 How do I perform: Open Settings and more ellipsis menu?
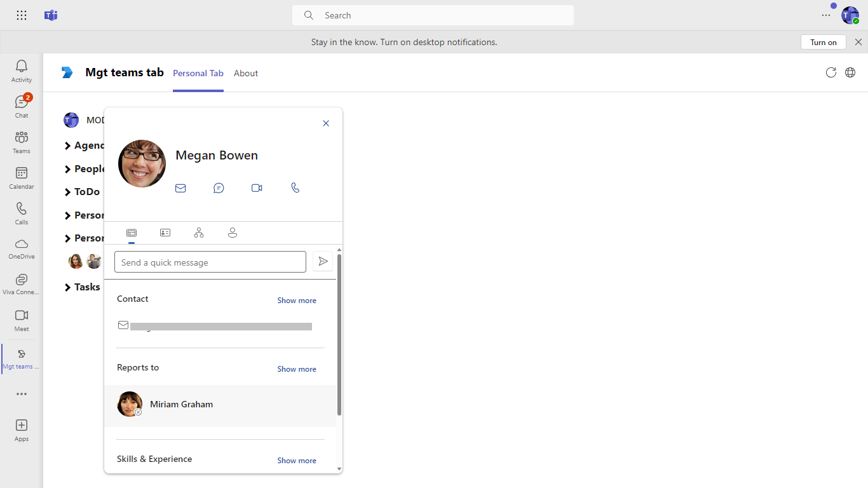[x=826, y=15]
